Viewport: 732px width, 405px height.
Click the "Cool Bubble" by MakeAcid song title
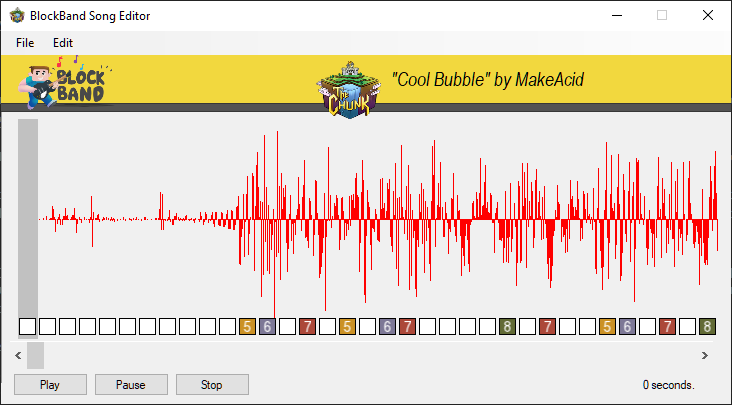488,80
